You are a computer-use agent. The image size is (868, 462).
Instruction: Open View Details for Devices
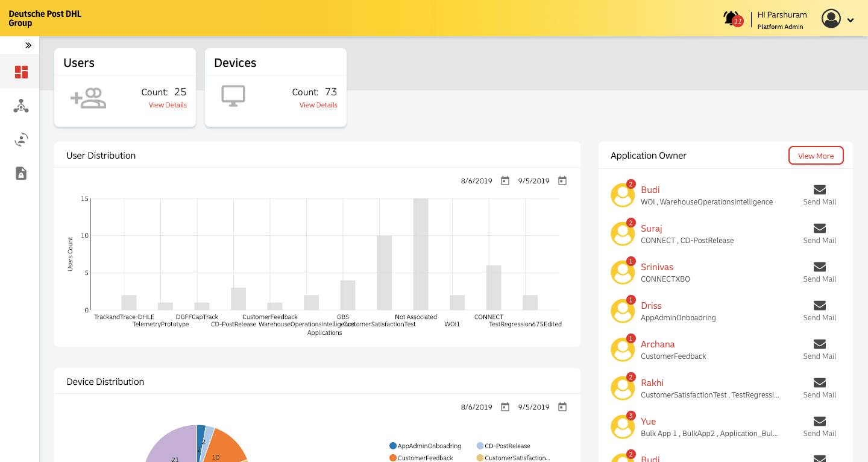click(x=318, y=105)
